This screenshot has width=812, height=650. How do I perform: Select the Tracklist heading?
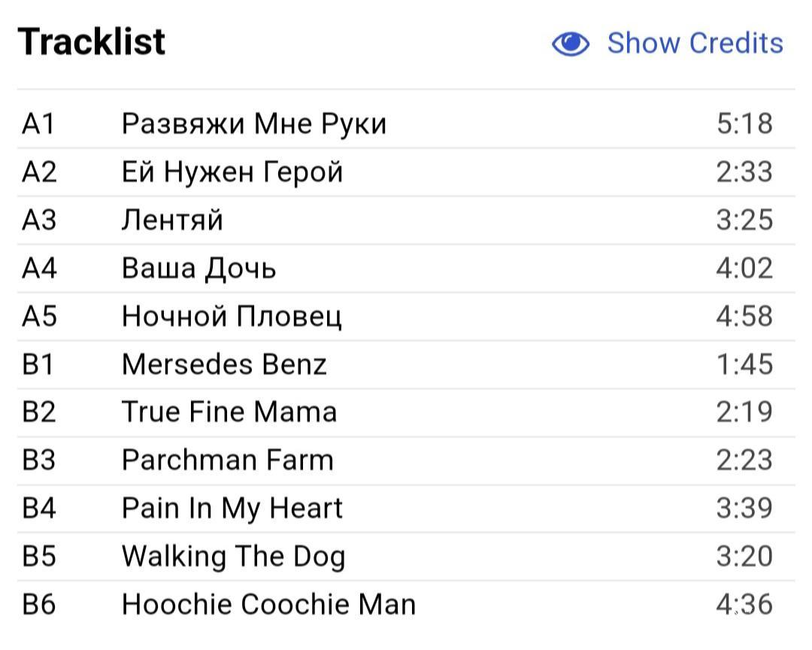[92, 41]
